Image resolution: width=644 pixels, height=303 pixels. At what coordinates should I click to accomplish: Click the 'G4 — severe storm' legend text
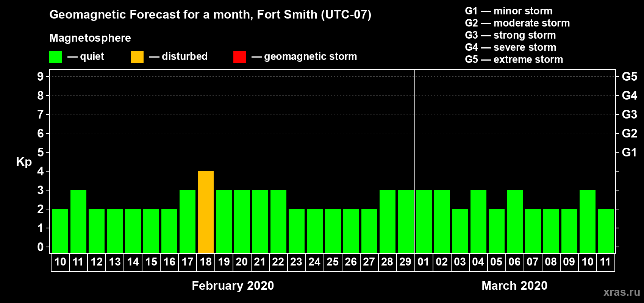click(511, 47)
